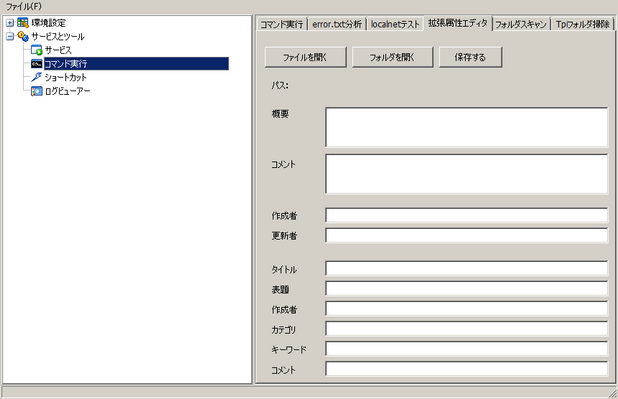Switch to the コマンド実行 tab

tap(282, 24)
